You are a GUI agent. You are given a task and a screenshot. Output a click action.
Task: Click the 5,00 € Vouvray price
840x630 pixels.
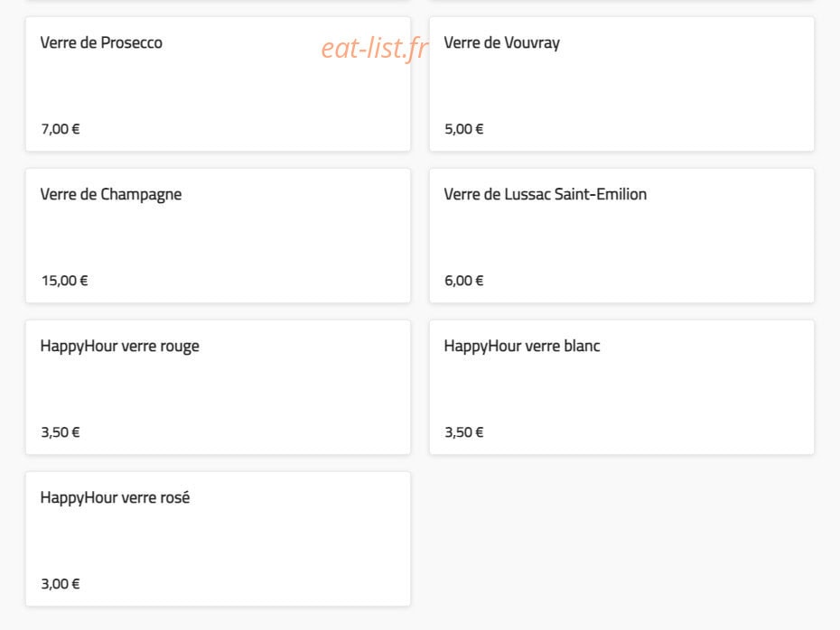464,129
